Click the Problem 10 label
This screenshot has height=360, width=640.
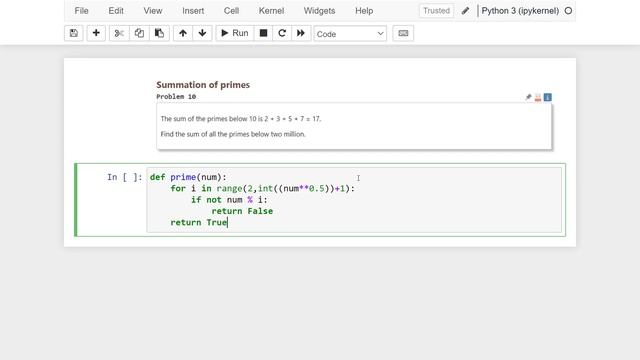tap(176, 97)
